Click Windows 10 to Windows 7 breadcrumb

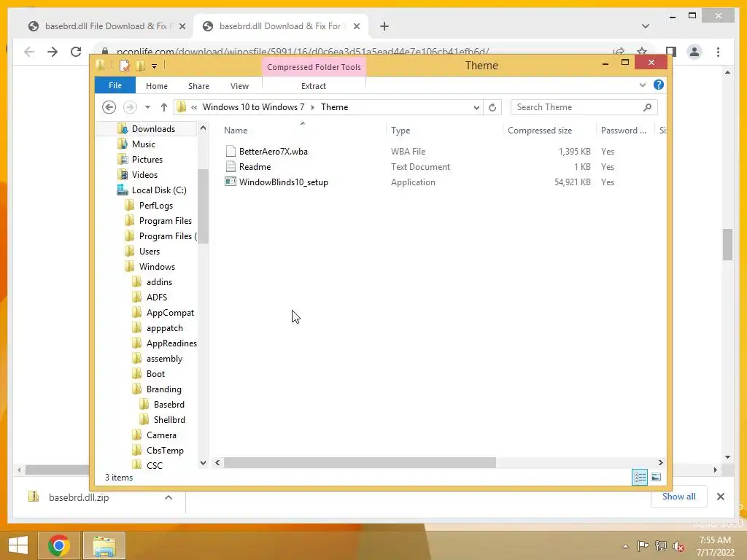click(x=253, y=107)
